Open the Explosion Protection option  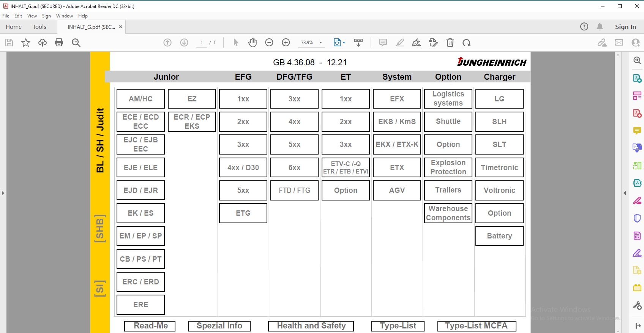448,167
